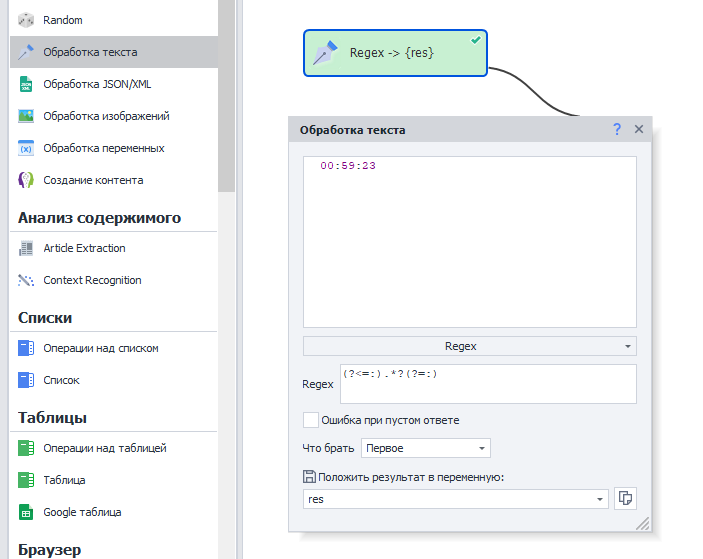Choose Context Recognition item

click(x=114, y=280)
